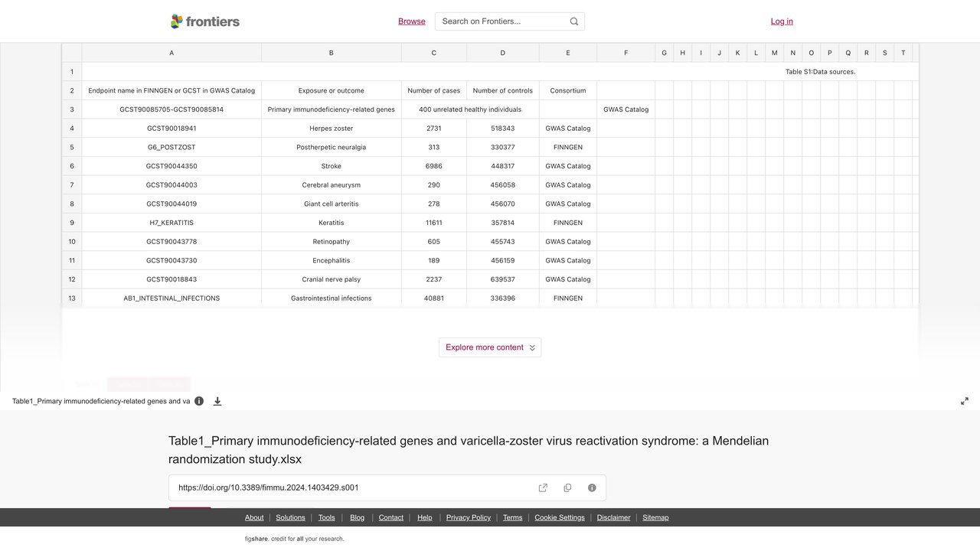Open Tools footer link
This screenshot has width=980, height=551.
coord(327,517)
